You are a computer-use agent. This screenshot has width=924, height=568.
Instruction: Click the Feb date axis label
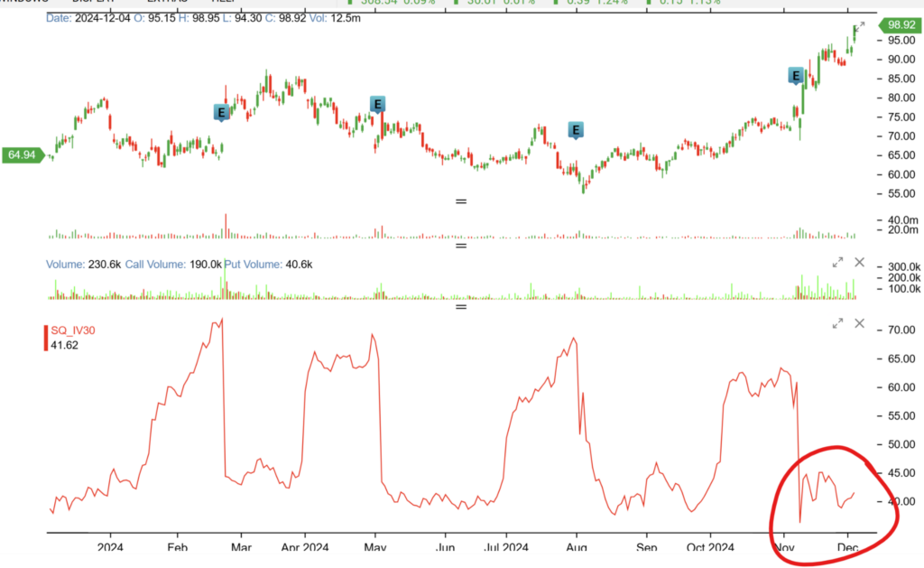(x=178, y=547)
